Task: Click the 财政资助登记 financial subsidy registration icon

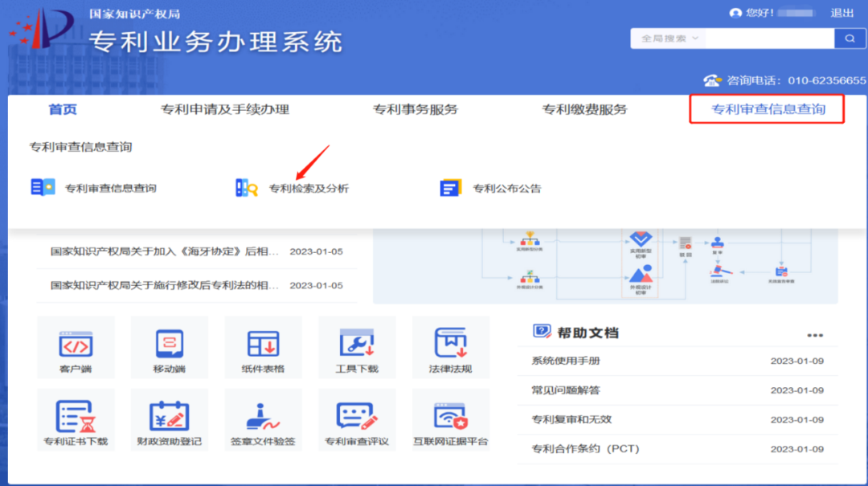Action: pyautogui.click(x=169, y=419)
